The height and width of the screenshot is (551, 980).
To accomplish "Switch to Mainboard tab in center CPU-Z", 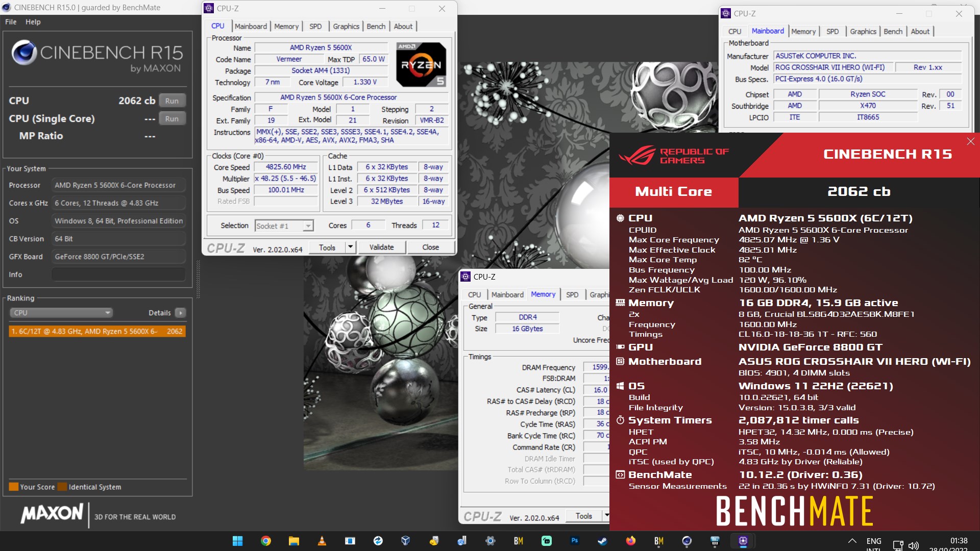I will pyautogui.click(x=251, y=26).
